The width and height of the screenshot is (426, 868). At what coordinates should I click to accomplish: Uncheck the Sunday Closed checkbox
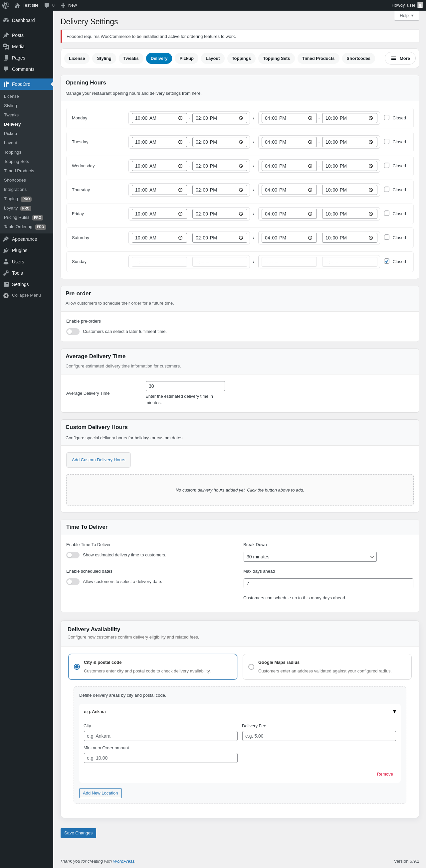[386, 261]
